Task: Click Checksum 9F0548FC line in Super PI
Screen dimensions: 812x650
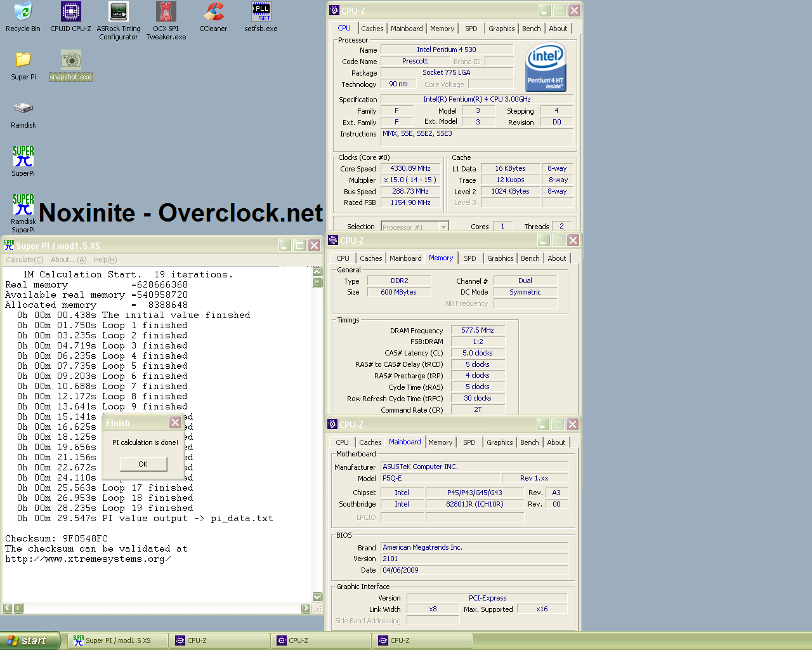Action: pyautogui.click(x=56, y=538)
